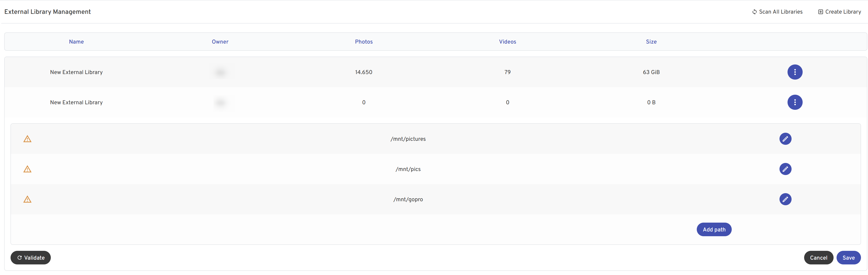868x275 pixels.
Task: Click the Name column header
Action: click(x=76, y=42)
